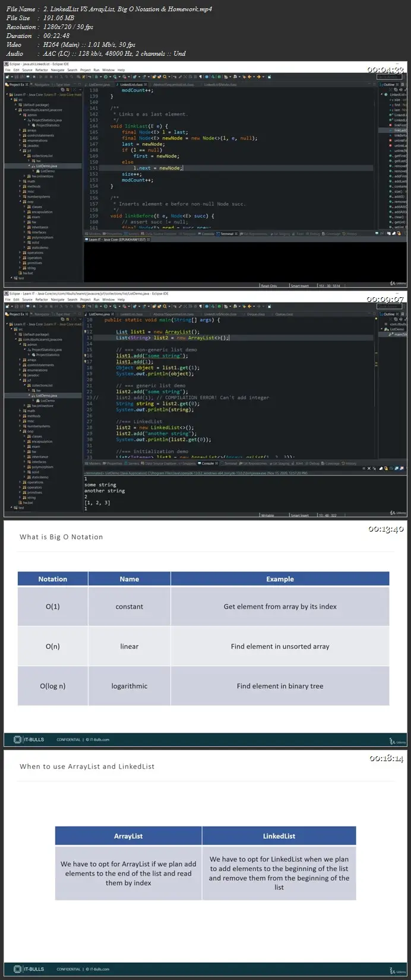The image size is (411, 980).
Task: Click code 'list2 = new LinkedList<>();'
Action: 155,427
